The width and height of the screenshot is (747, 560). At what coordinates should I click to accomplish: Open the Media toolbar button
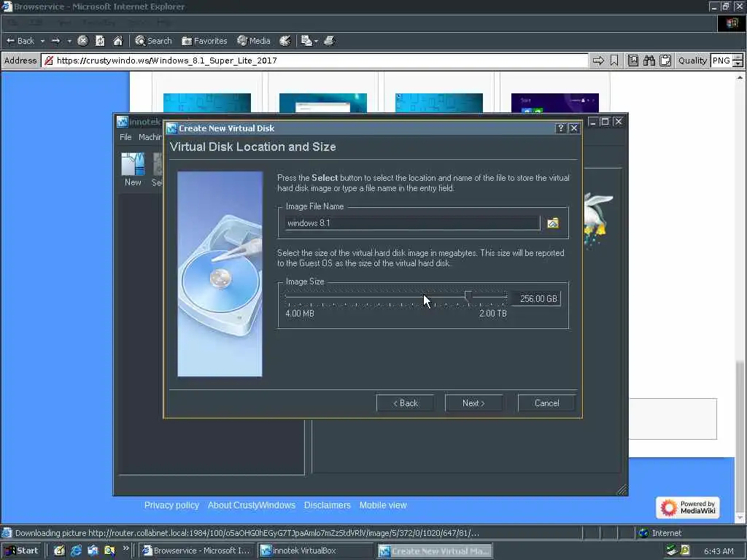tap(254, 41)
